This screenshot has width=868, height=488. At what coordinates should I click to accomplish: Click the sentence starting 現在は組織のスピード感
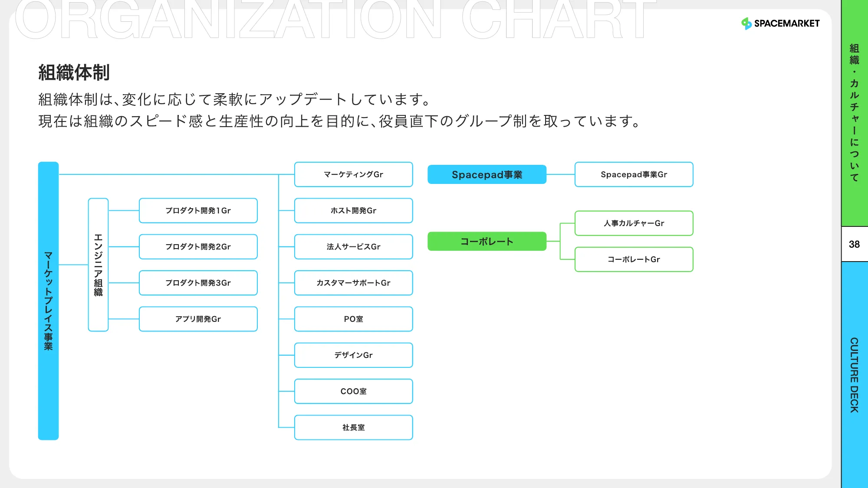339,121
